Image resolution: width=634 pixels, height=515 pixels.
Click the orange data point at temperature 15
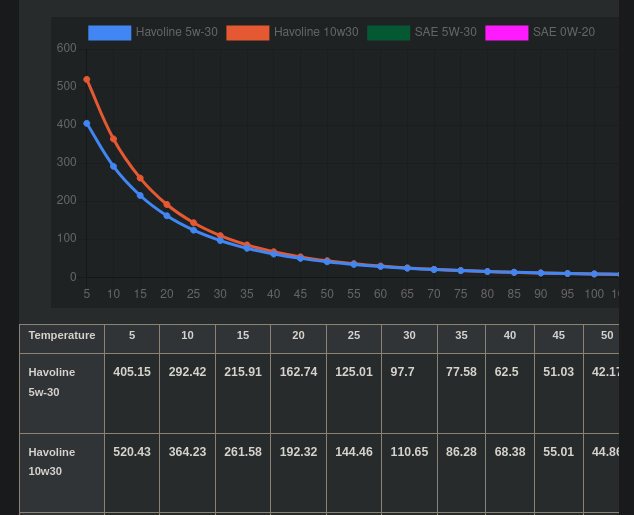pyautogui.click(x=140, y=178)
